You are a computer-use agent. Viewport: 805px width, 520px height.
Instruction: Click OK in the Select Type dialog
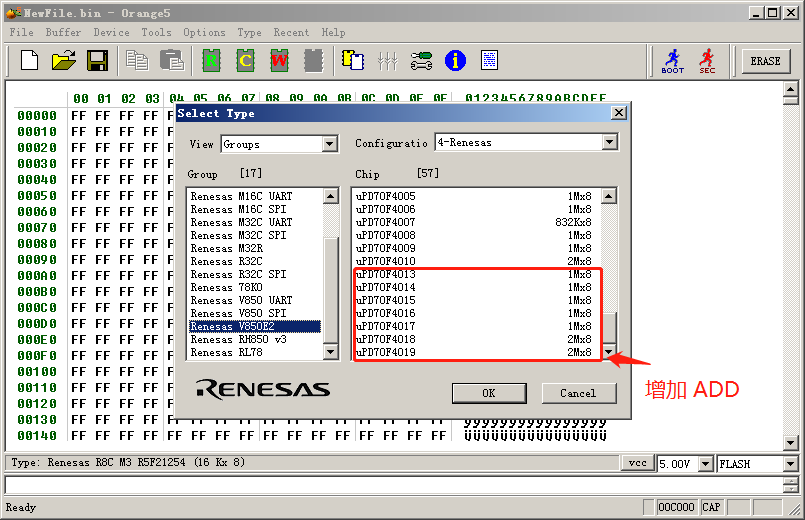(x=489, y=393)
